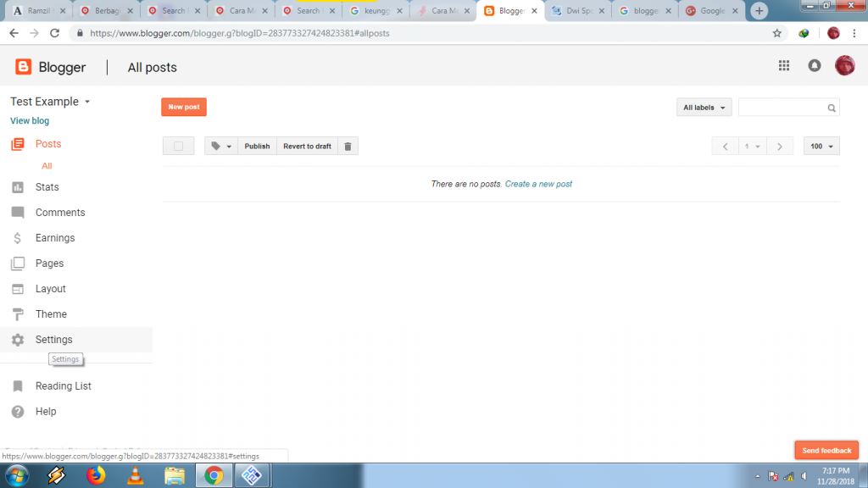This screenshot has width=868, height=488.
Task: Open the Google apps grid
Action: [x=784, y=66]
